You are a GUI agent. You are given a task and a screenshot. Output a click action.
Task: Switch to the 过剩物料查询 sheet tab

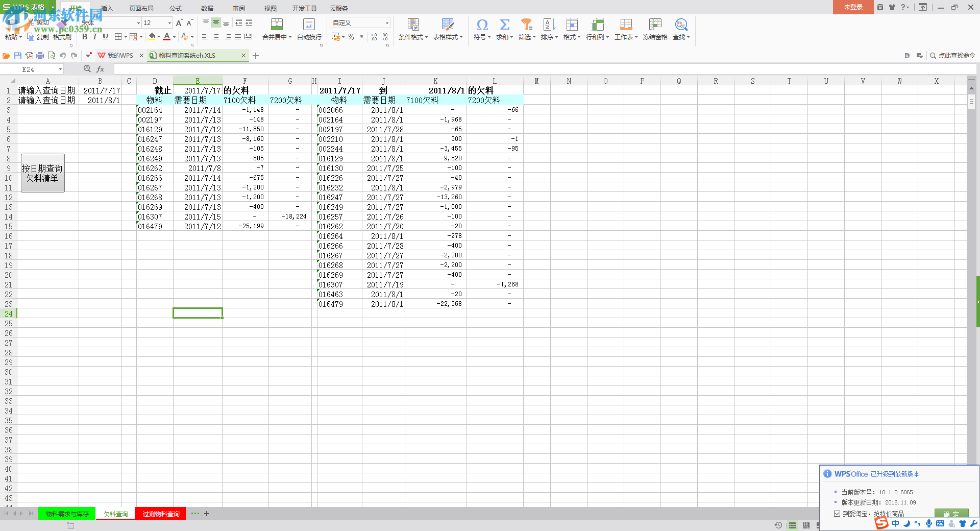(161, 514)
